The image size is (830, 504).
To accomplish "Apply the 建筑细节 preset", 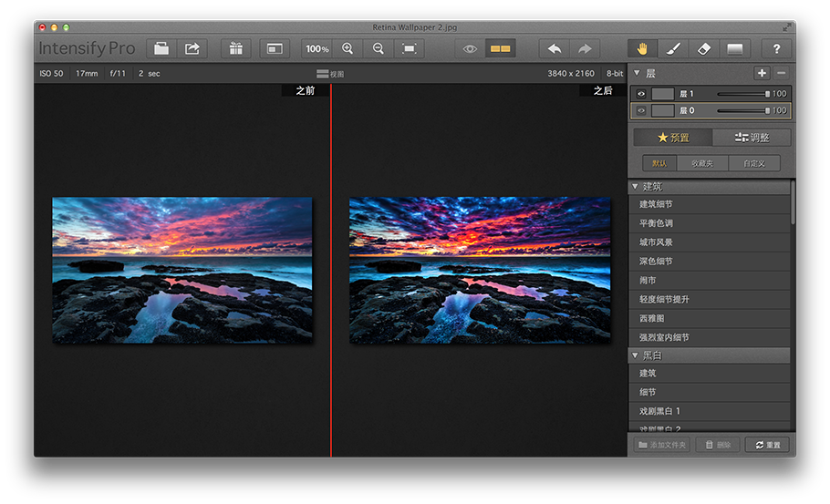I will click(x=710, y=204).
